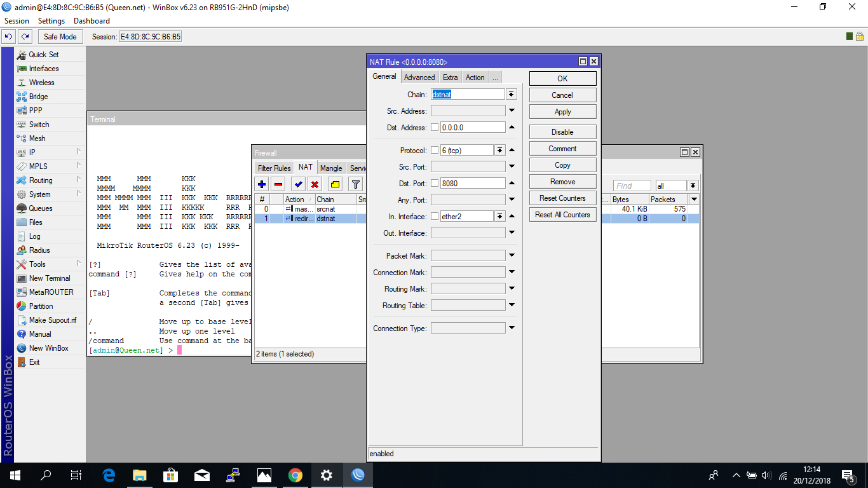This screenshot has height=488, width=868.
Task: Switch to Advanced tab in NAT Rule
Action: (x=419, y=78)
